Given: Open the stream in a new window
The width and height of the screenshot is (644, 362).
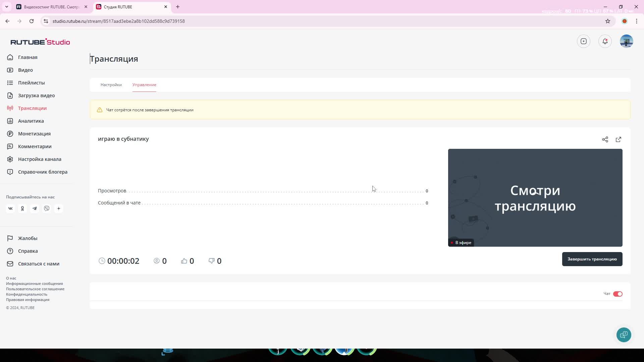Looking at the screenshot, I should click(619, 139).
